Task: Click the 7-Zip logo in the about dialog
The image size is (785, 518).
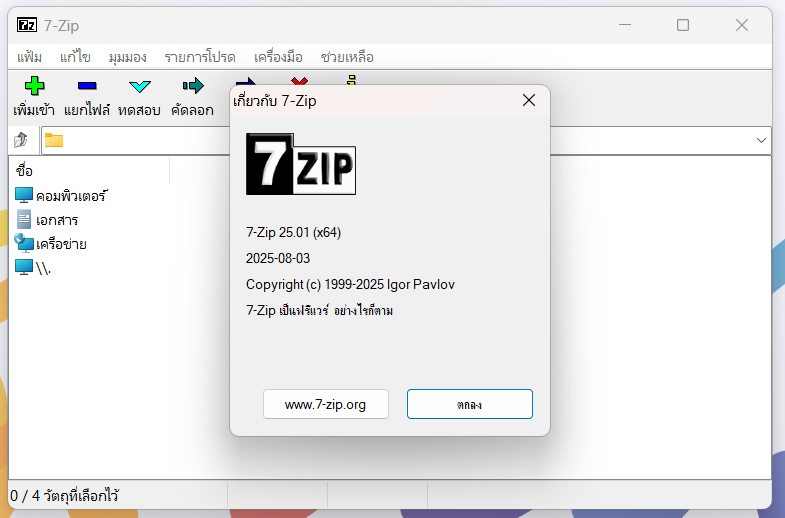Action: 301,163
